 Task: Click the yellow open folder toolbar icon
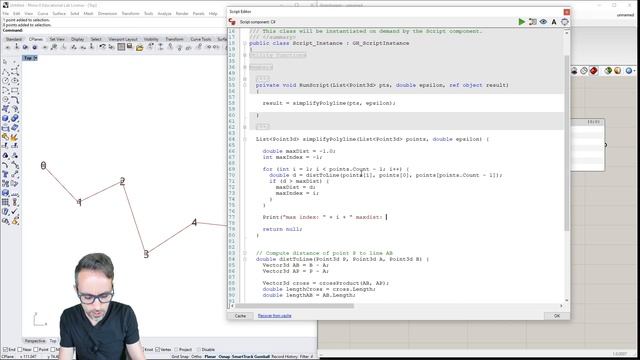pyautogui.click(x=140, y=48)
